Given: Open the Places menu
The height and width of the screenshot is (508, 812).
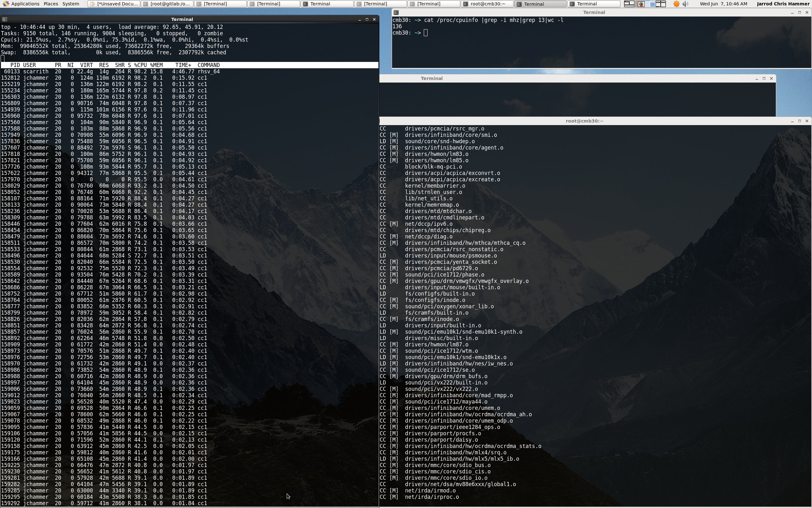Looking at the screenshot, I should pos(51,4).
